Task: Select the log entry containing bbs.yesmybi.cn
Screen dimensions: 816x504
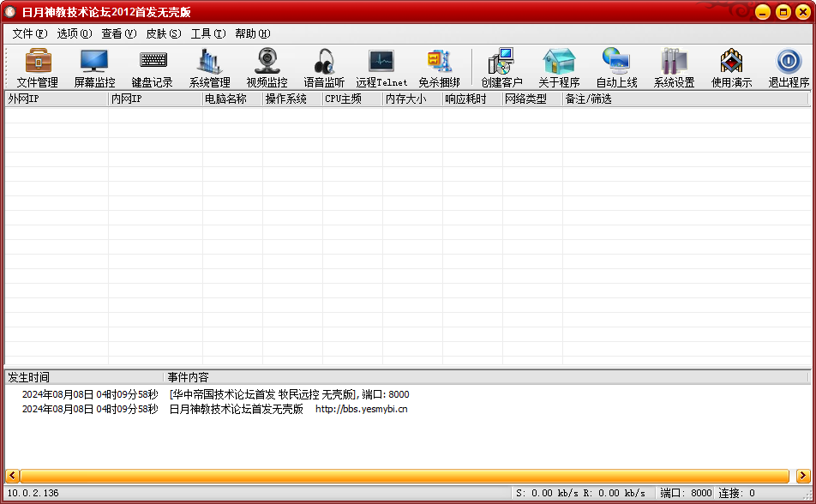Action: (x=287, y=410)
